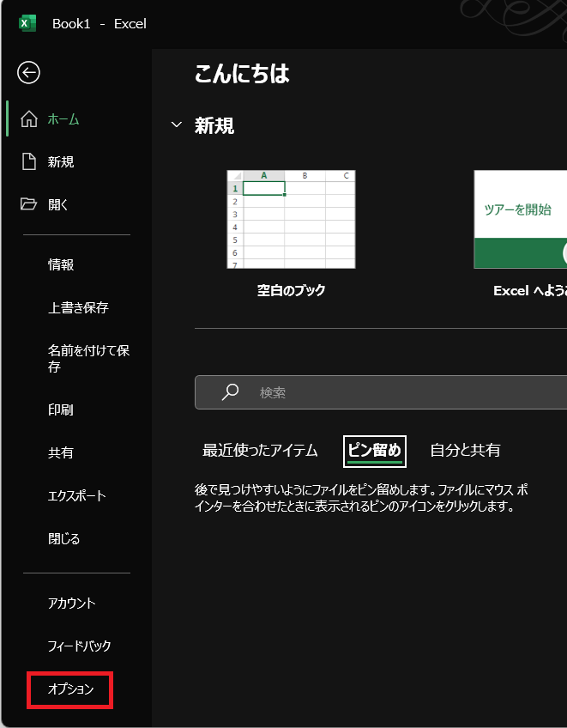Click the back arrow icon
Screen dimensions: 567x728
[28, 73]
